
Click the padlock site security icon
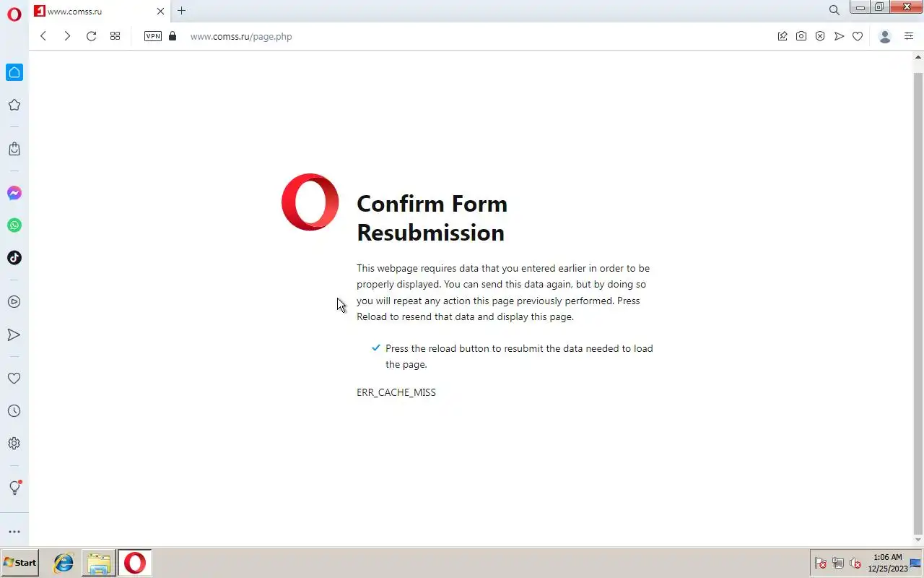pyautogui.click(x=172, y=36)
